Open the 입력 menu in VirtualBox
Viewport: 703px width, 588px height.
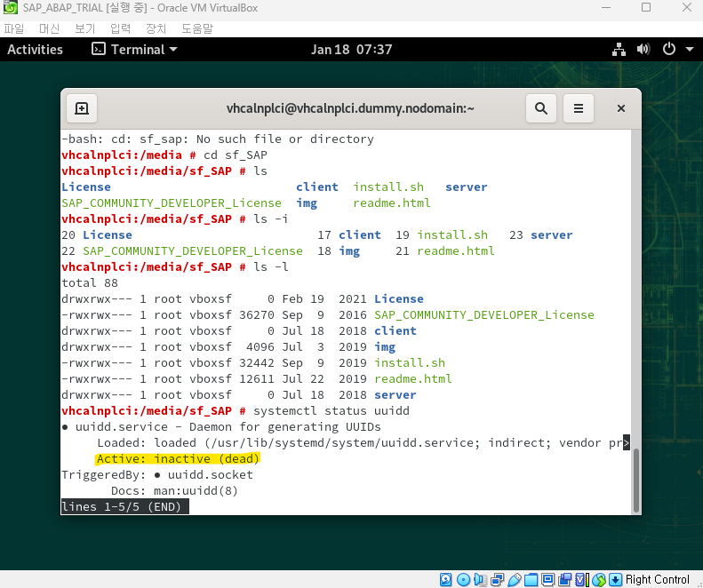tap(120, 28)
